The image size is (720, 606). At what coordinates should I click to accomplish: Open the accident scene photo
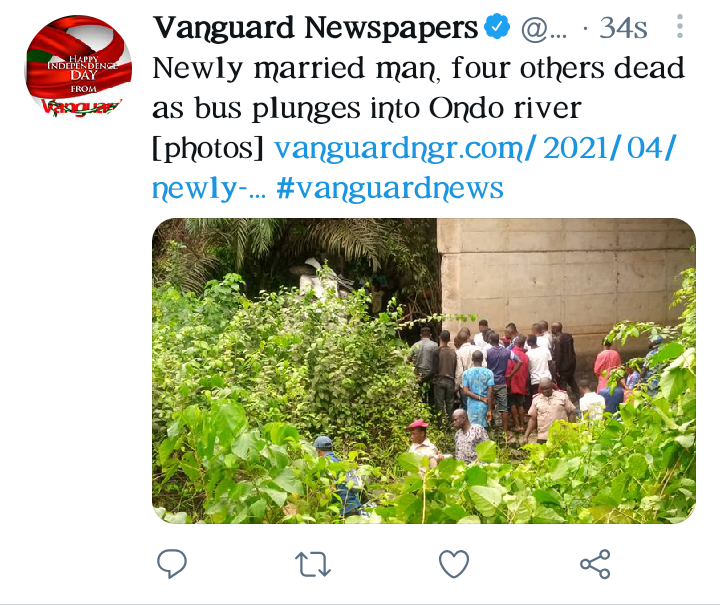click(424, 370)
